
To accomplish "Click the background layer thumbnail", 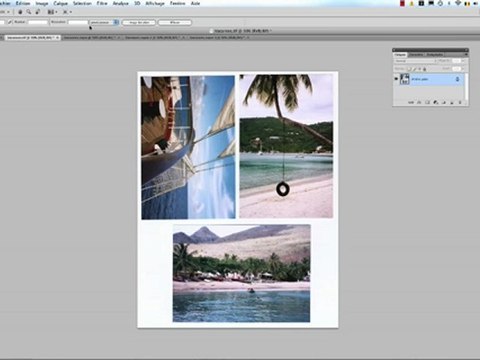I will tap(405, 79).
